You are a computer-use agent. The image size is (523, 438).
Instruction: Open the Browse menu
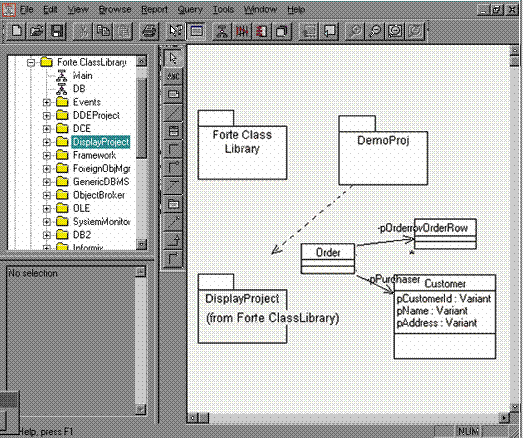coord(115,9)
